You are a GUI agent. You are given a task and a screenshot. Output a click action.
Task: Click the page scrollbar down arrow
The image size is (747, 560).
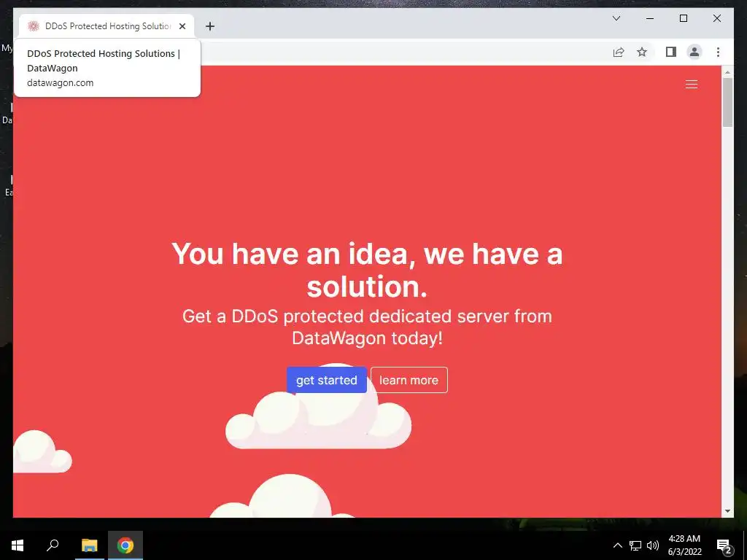727,511
